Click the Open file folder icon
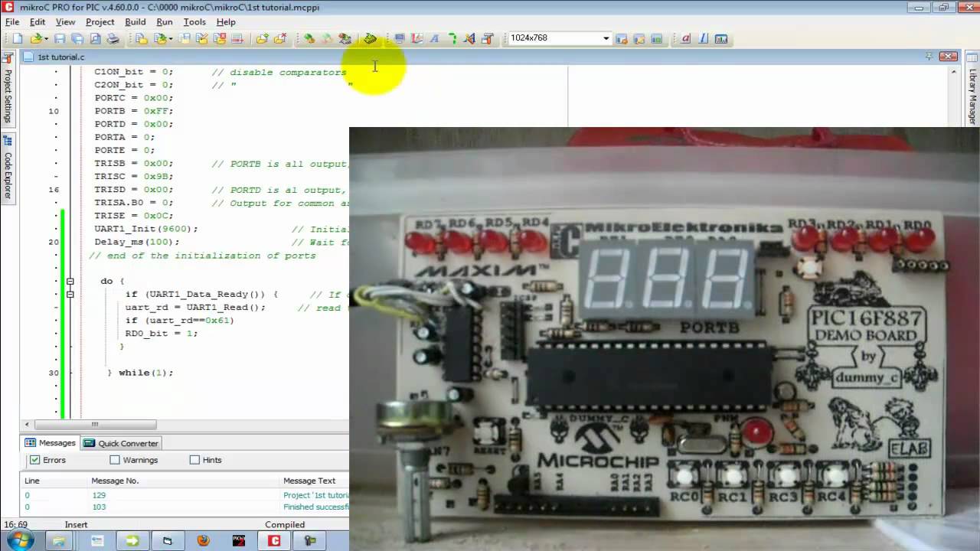The height and width of the screenshot is (551, 980). [x=35, y=38]
